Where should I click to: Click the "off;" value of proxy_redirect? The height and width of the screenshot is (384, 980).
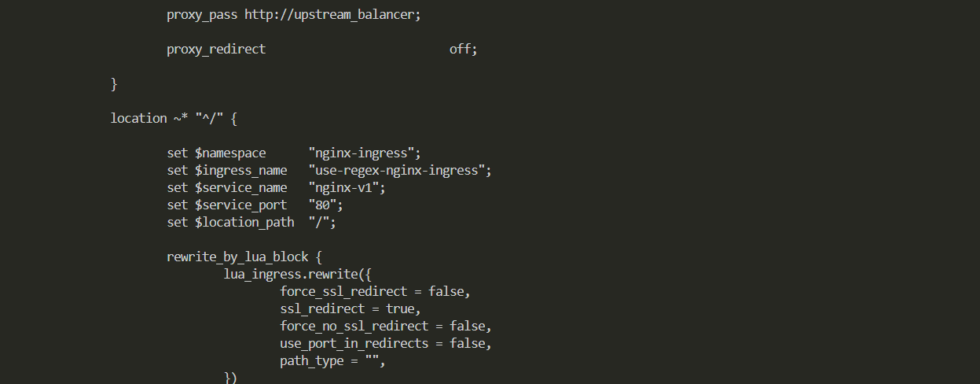click(x=463, y=50)
